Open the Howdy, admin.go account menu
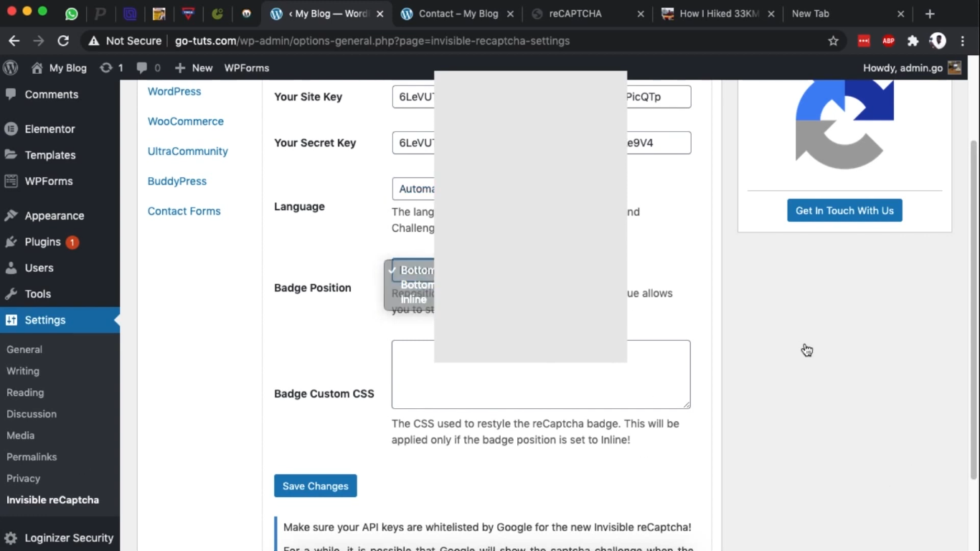Screen dimensions: 980x551 pos(912,68)
